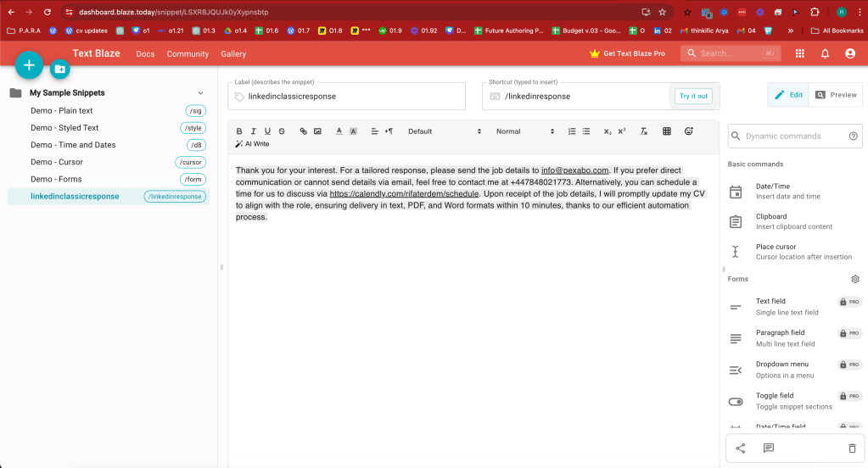Viewport: 868px width, 468px height.
Task: Clear text formatting
Action: [x=644, y=131]
